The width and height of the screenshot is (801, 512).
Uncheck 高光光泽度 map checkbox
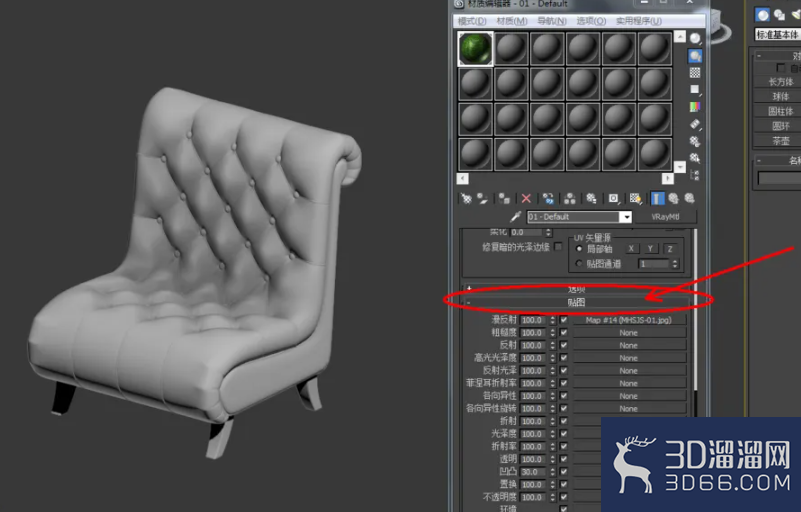(x=563, y=358)
